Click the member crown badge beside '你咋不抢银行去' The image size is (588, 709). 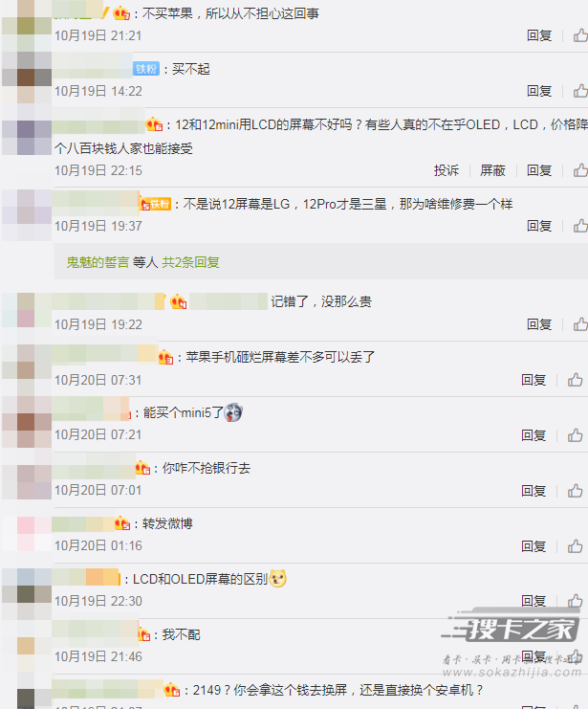(x=142, y=468)
